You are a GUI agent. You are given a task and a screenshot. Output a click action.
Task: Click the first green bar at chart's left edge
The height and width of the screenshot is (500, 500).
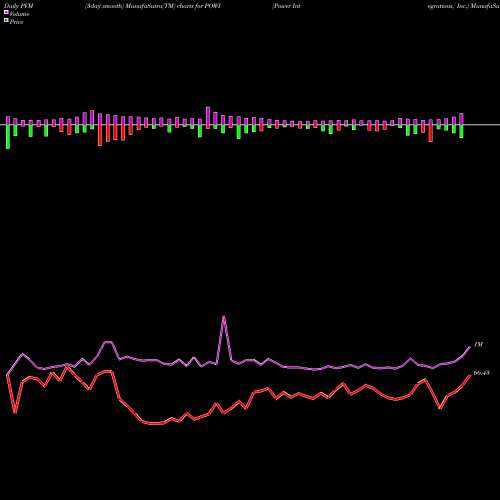click(x=8, y=137)
